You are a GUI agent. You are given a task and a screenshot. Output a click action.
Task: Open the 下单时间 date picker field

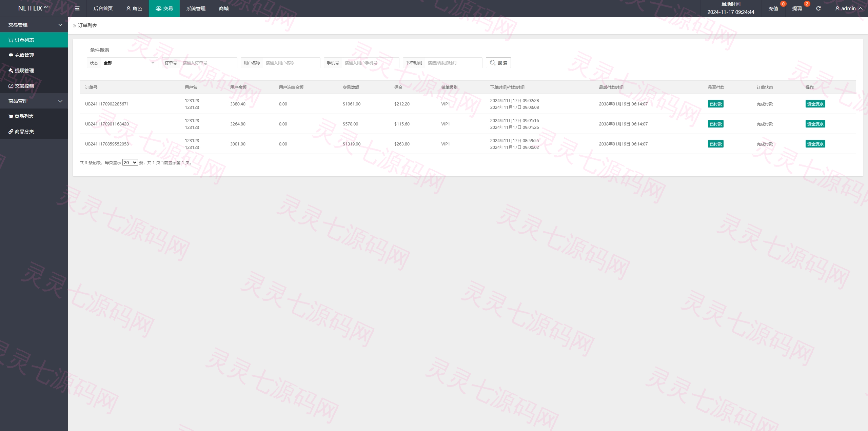click(453, 63)
